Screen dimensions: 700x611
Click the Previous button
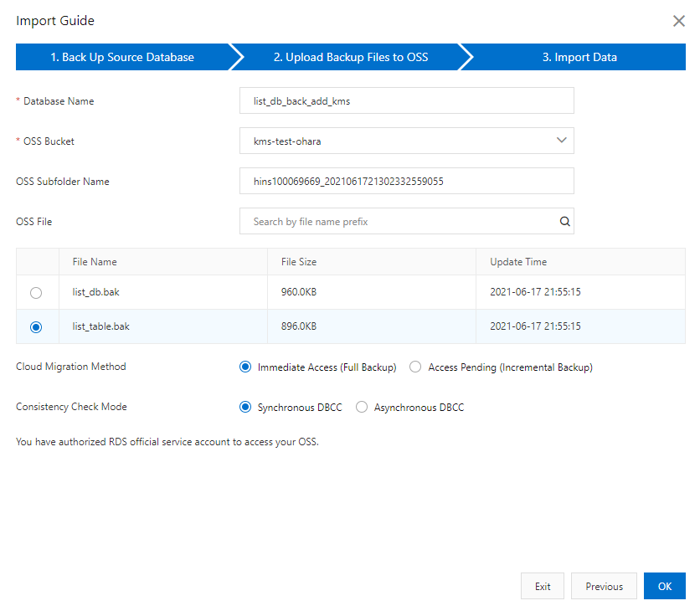point(604,587)
